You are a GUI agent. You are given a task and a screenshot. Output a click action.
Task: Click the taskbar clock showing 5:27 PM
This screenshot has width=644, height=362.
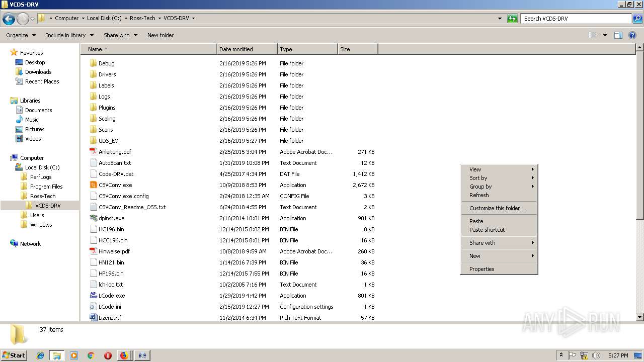618,355
